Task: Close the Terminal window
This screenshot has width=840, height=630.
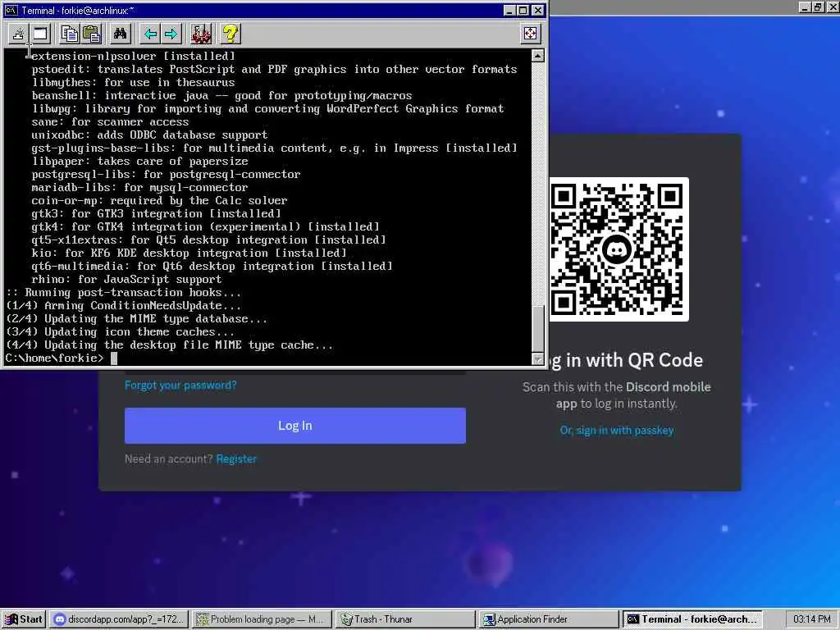Action: (538, 10)
